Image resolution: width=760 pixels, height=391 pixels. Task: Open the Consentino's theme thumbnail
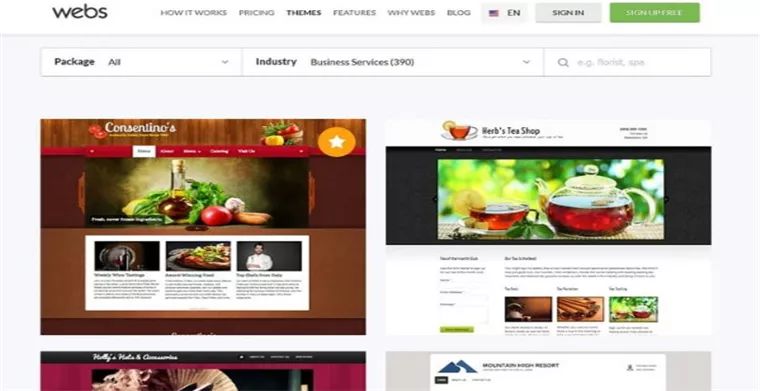tap(203, 227)
